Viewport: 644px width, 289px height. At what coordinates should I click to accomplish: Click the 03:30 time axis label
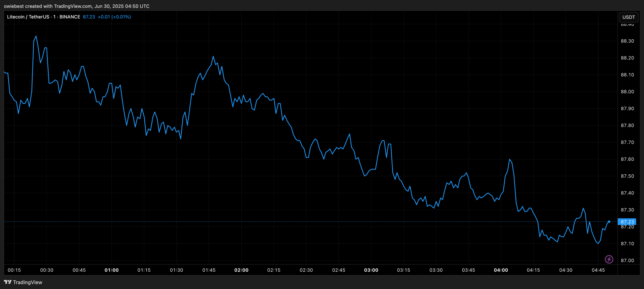[x=436, y=270]
